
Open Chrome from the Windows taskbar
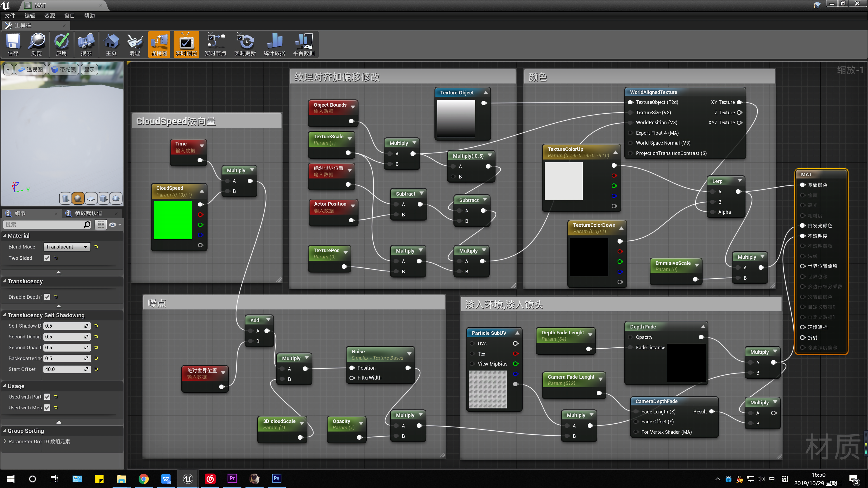144,479
